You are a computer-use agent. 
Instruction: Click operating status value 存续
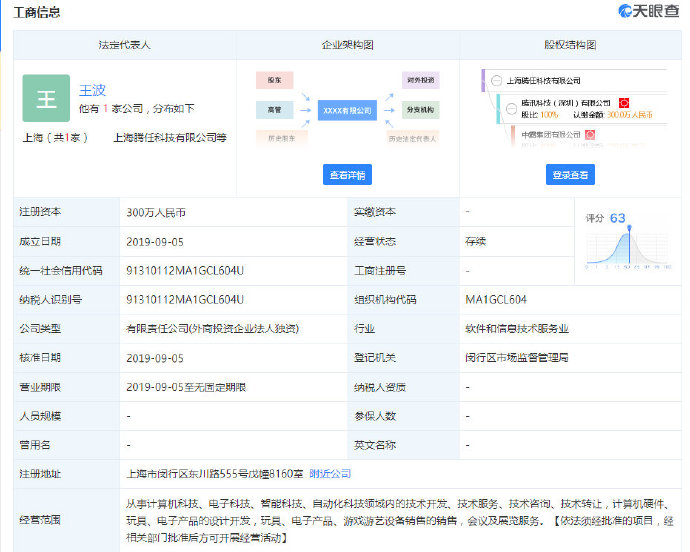pyautogui.click(x=476, y=242)
